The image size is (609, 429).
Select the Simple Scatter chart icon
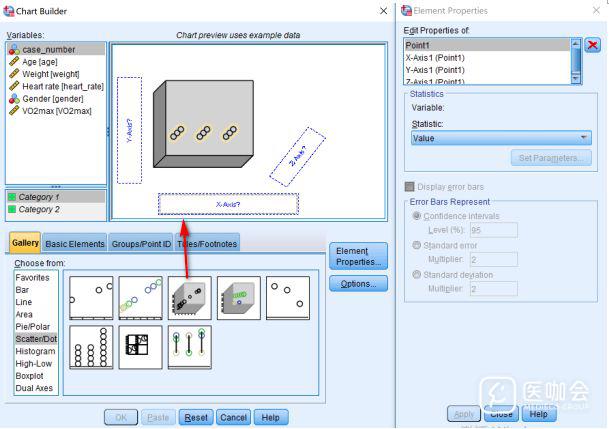pos(90,297)
